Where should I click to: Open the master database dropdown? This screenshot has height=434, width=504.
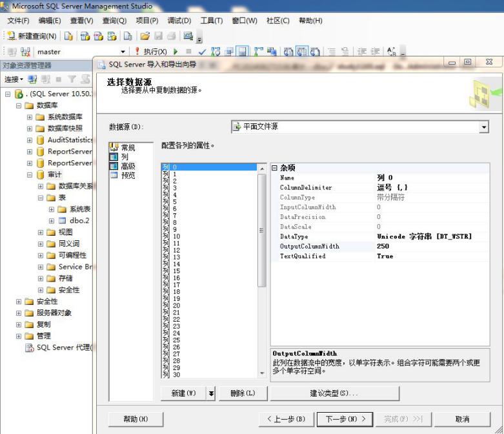coord(123,52)
